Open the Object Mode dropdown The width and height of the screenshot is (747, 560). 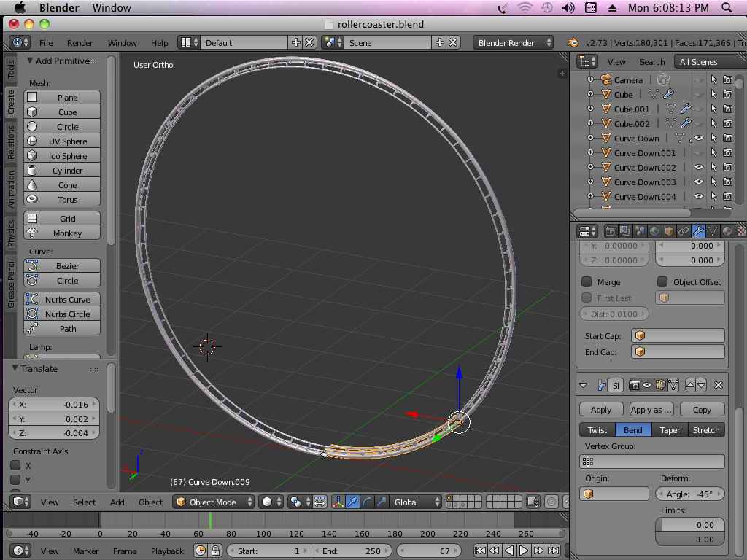click(x=214, y=502)
